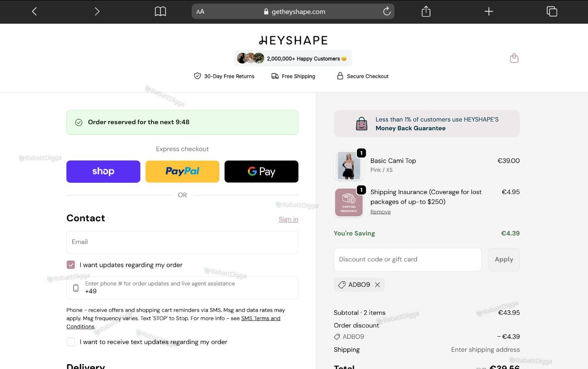Focus the phone number field

182,288
